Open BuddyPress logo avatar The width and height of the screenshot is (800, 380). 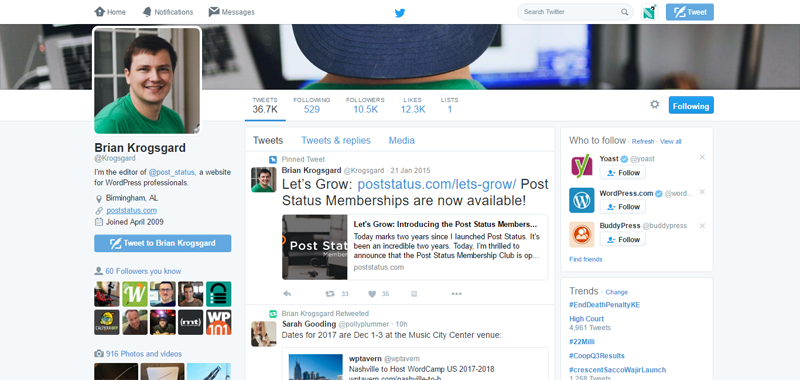tap(582, 234)
